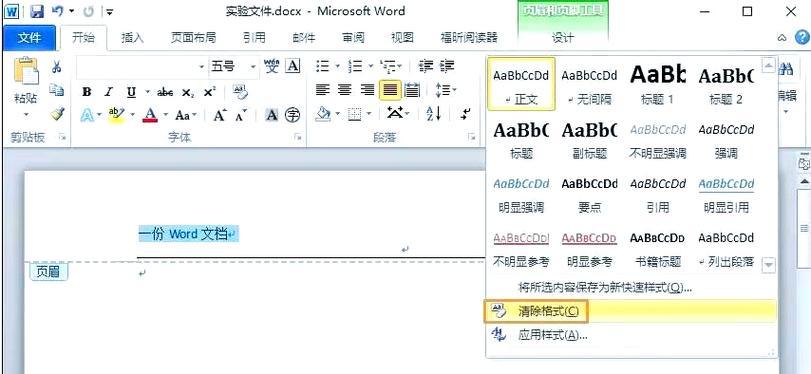Switch to the 审阅 tab
The width and height of the screenshot is (811, 374).
(x=353, y=37)
